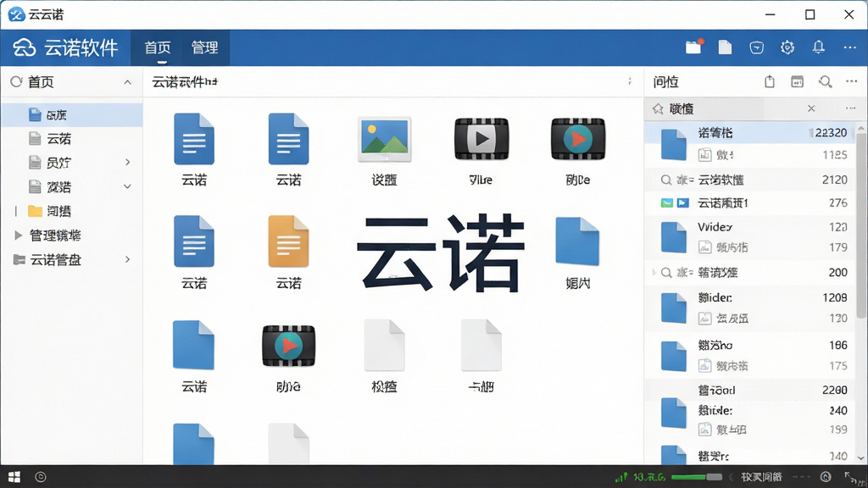This screenshot has height=488, width=868.
Task: Click the circle icon beside the Start button
Action: (41, 477)
